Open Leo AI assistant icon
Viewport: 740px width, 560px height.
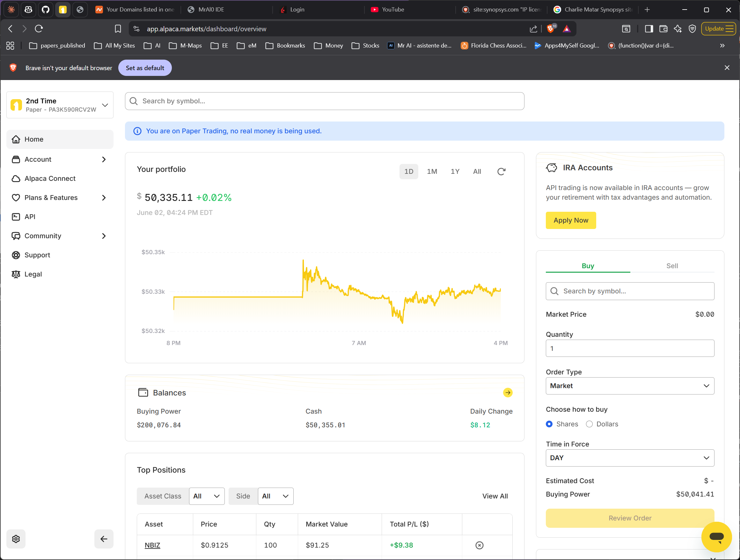pyautogui.click(x=678, y=29)
